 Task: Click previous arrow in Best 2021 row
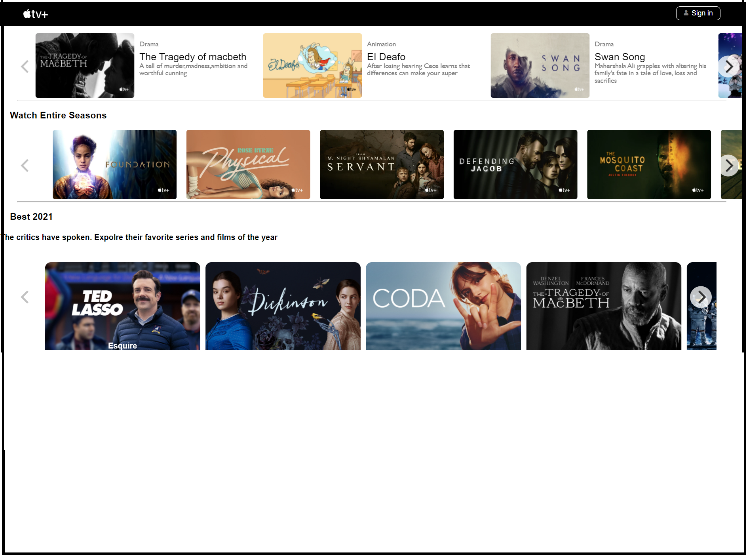(x=25, y=297)
